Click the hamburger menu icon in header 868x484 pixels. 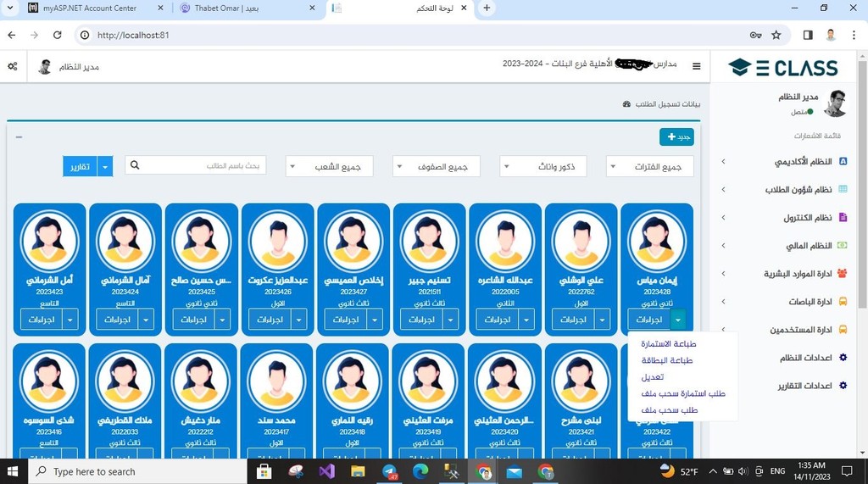697,66
